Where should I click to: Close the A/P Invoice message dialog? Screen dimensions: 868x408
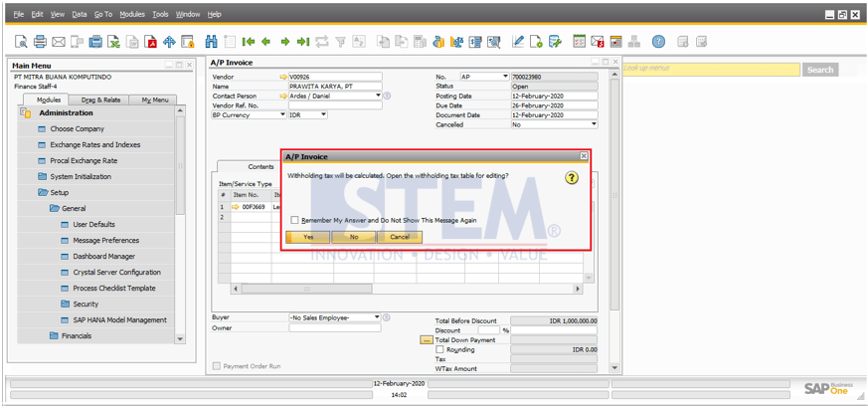(x=584, y=156)
